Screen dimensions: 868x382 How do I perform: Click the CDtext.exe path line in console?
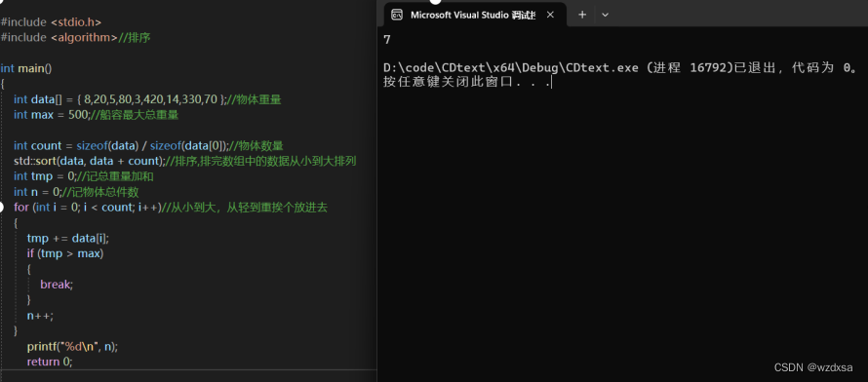pyautogui.click(x=620, y=68)
